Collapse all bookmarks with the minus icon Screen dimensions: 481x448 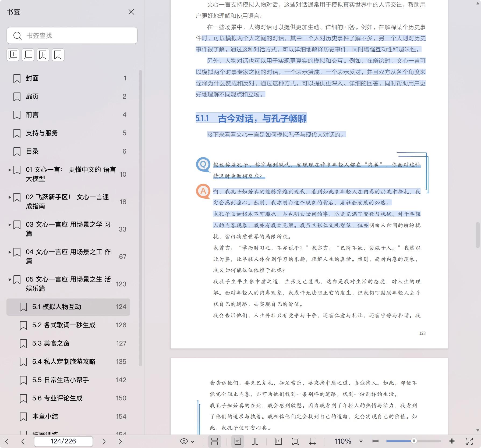(28, 55)
